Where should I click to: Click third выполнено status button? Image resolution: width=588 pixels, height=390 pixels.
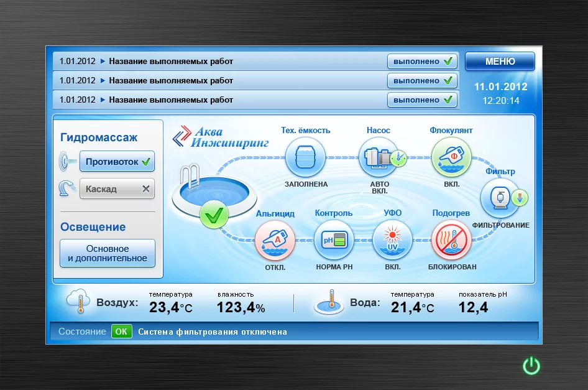point(422,100)
